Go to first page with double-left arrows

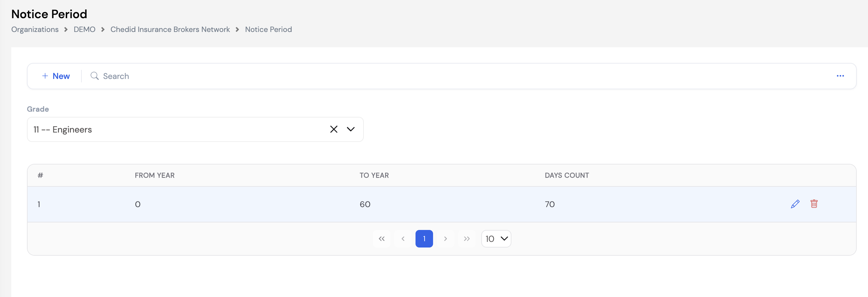click(x=381, y=239)
